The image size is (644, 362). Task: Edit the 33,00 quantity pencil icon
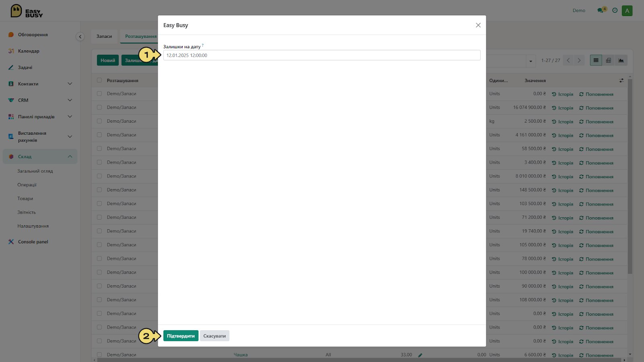tap(420, 355)
